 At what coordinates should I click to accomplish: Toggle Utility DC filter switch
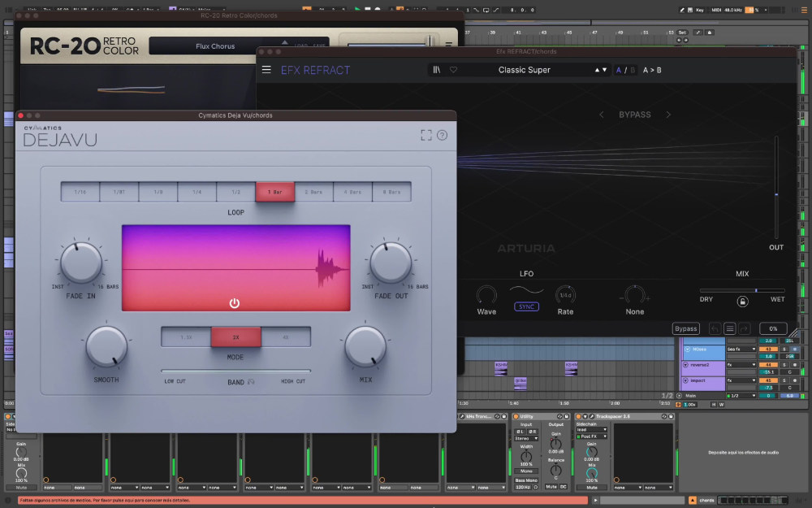click(x=563, y=487)
